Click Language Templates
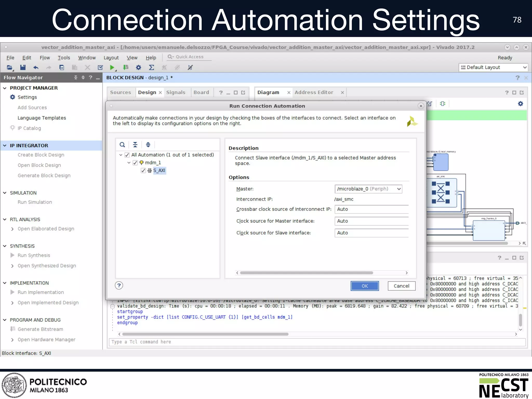Screen dimensions: 532x399 (42, 118)
